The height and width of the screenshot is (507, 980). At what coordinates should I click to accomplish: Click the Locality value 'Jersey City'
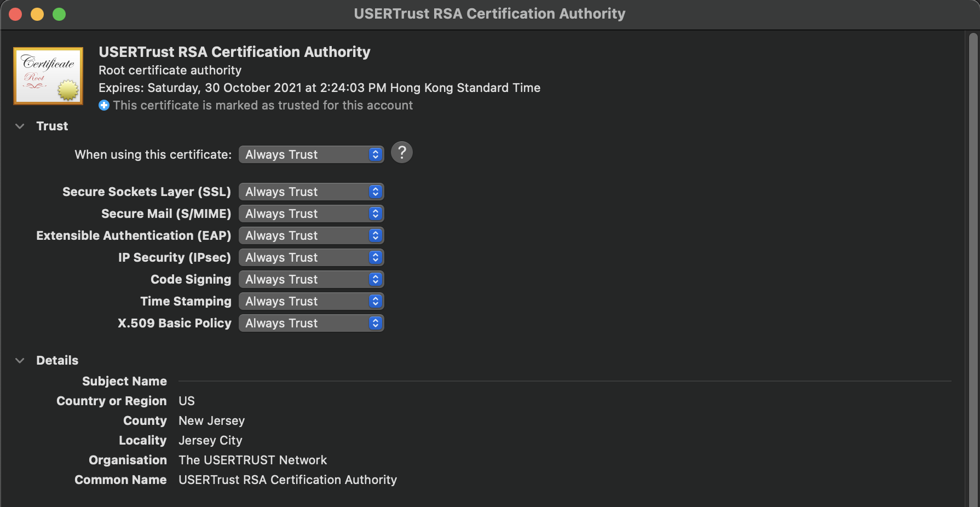(210, 440)
